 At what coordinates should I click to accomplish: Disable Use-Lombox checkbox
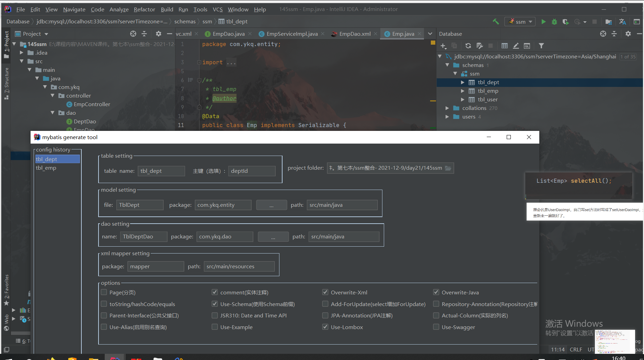(325, 327)
